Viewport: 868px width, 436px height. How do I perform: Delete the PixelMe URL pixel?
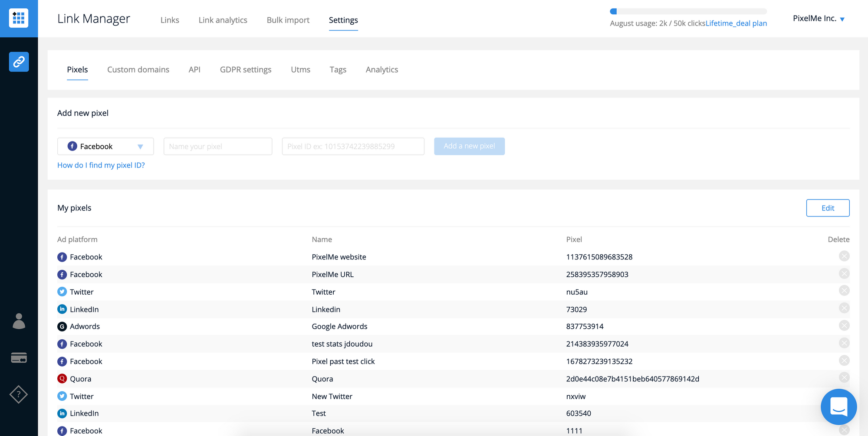pos(844,274)
